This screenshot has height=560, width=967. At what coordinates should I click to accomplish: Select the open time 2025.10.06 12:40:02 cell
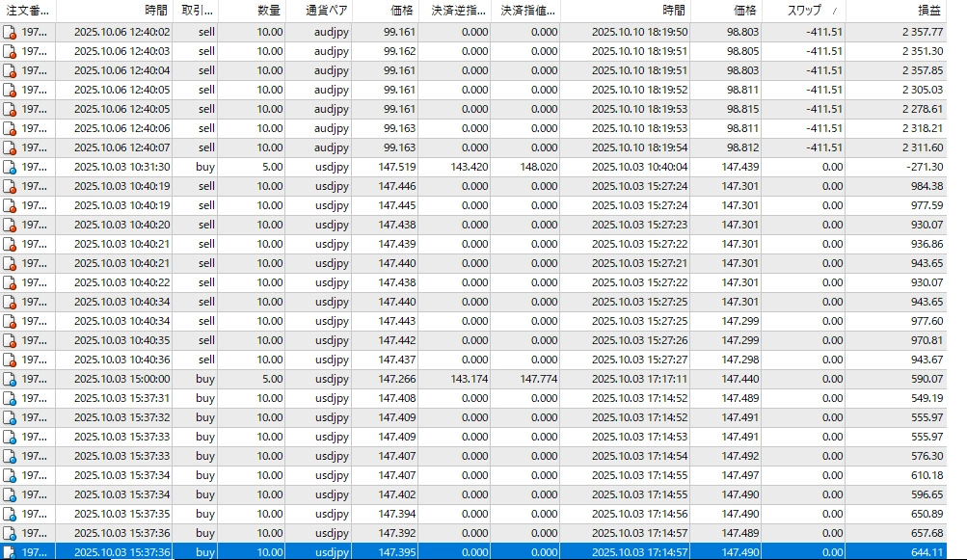[121, 32]
